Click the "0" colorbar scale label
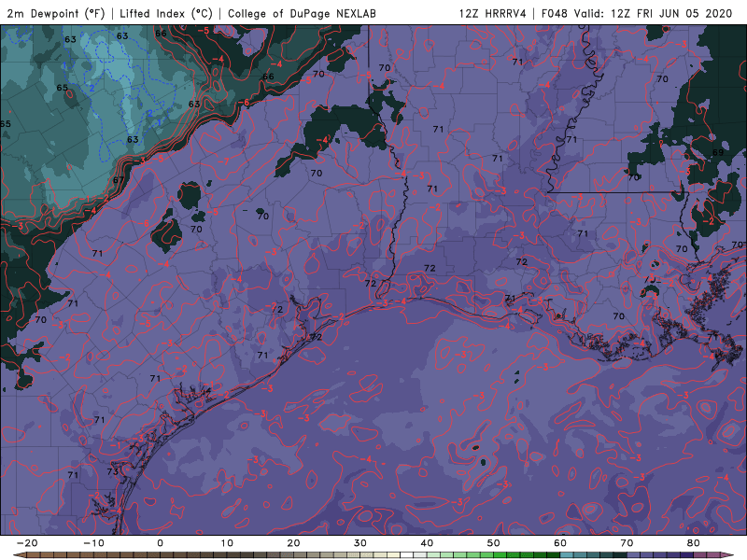Image resolution: width=747 pixels, height=560 pixels. 160,543
